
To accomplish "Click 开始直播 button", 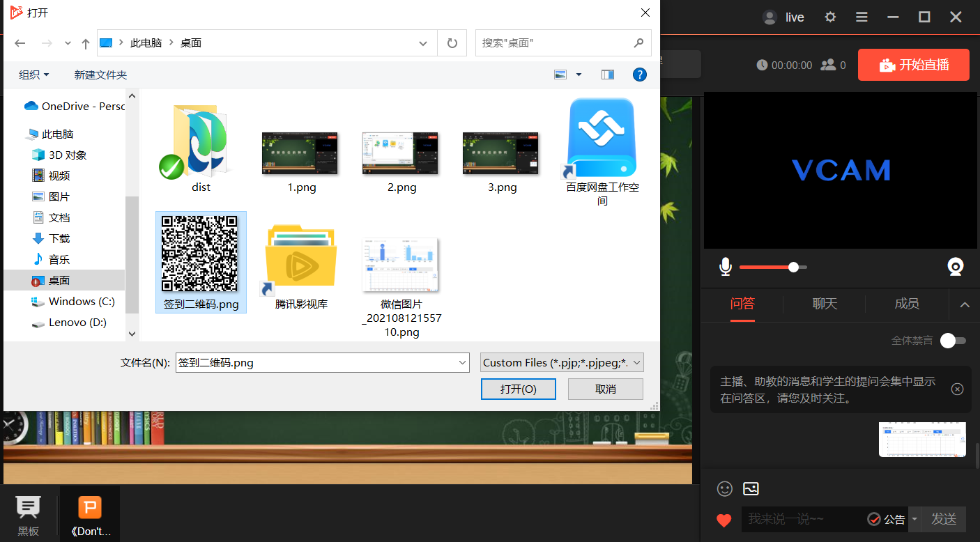I will [914, 65].
